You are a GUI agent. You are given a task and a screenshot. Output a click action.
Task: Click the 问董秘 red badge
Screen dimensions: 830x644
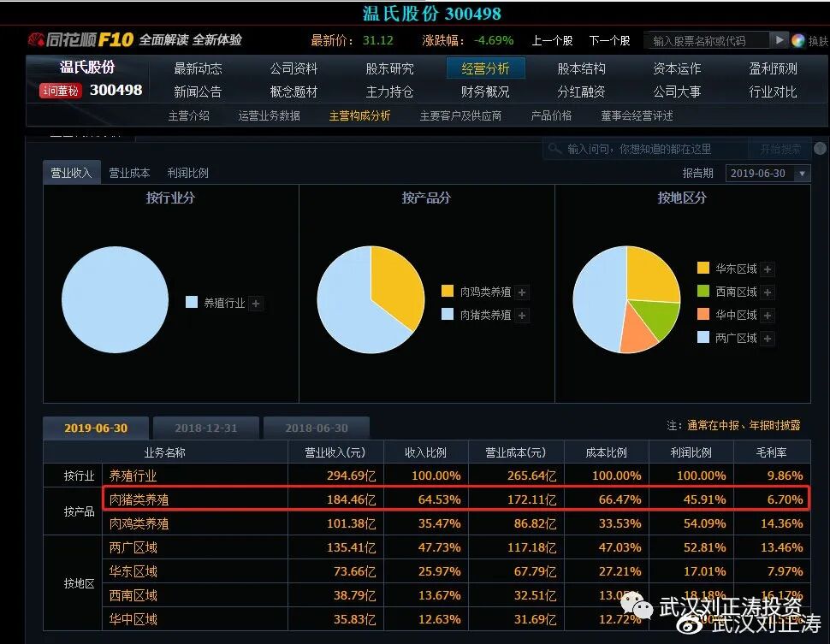tap(61, 91)
